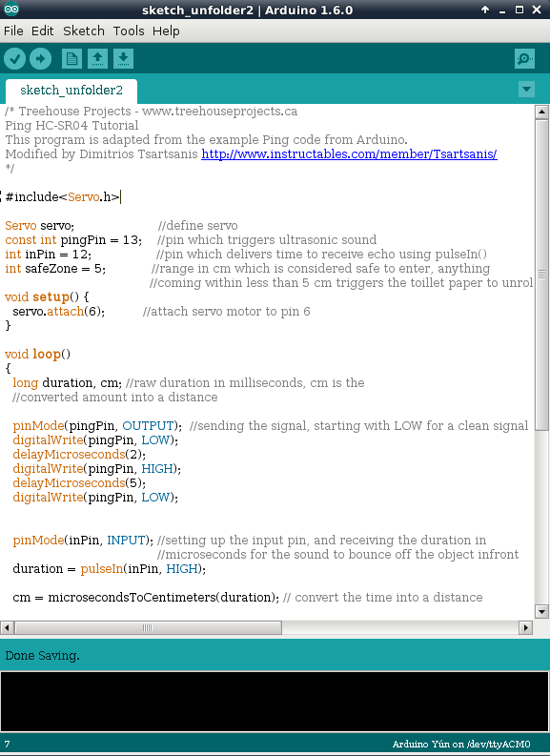Click line number 7 in status bar
Screen dimensions: 550x756
[x=8, y=744]
